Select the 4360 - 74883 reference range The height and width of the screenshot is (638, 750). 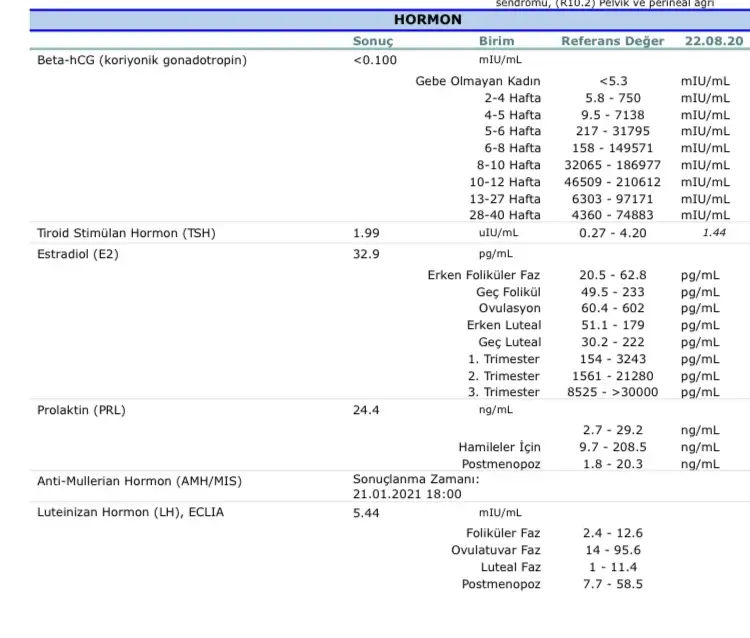coord(613,215)
